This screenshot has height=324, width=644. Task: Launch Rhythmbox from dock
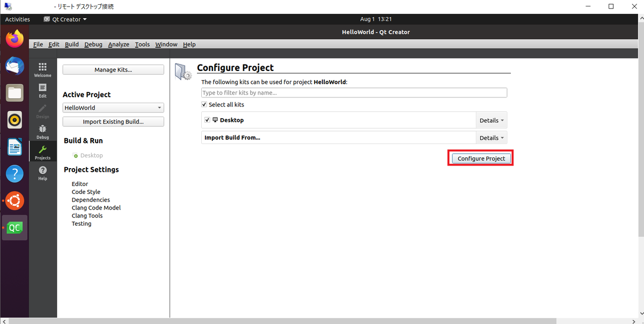15,119
